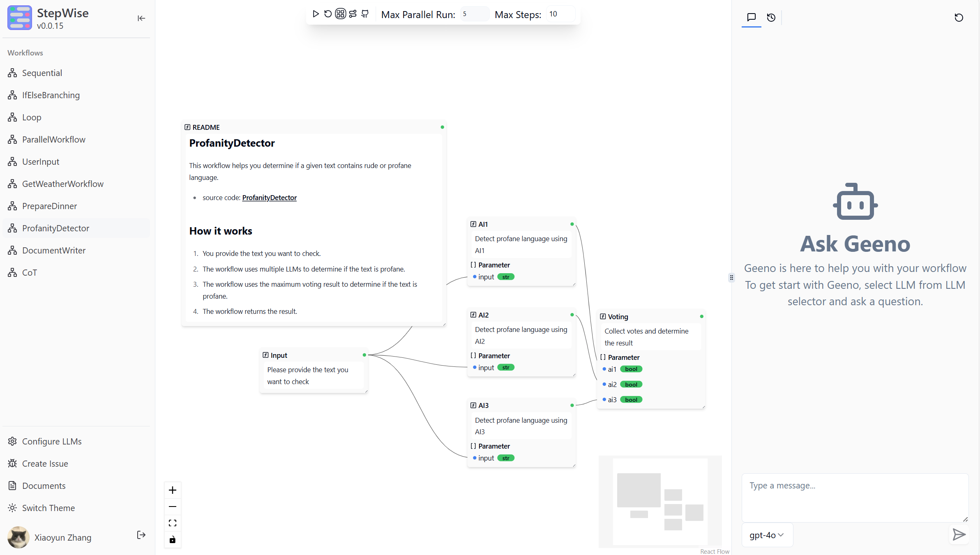This screenshot has height=555, width=980.
Task: Open the GetWeatherWorkflow
Action: pyautogui.click(x=62, y=184)
